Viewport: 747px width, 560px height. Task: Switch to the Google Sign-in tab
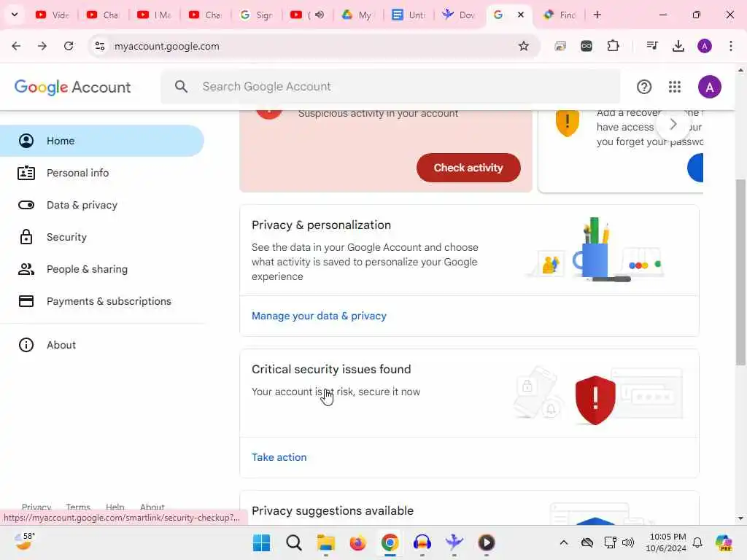pos(257,15)
